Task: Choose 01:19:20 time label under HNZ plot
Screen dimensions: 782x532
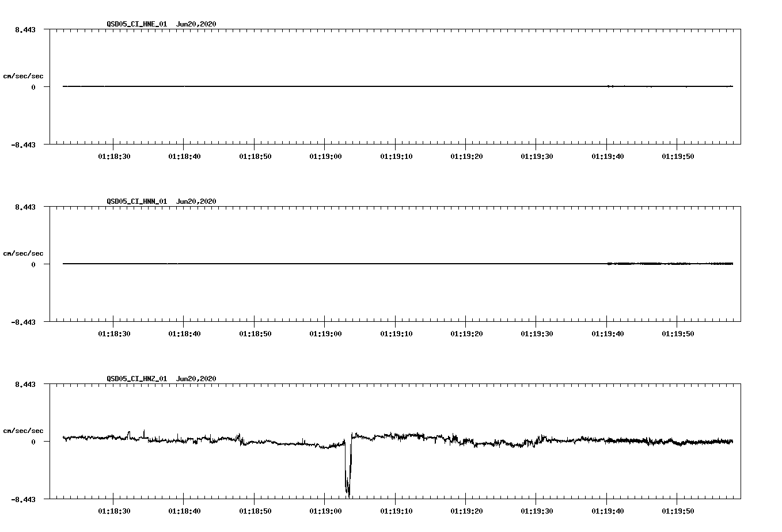Action: click(x=466, y=511)
